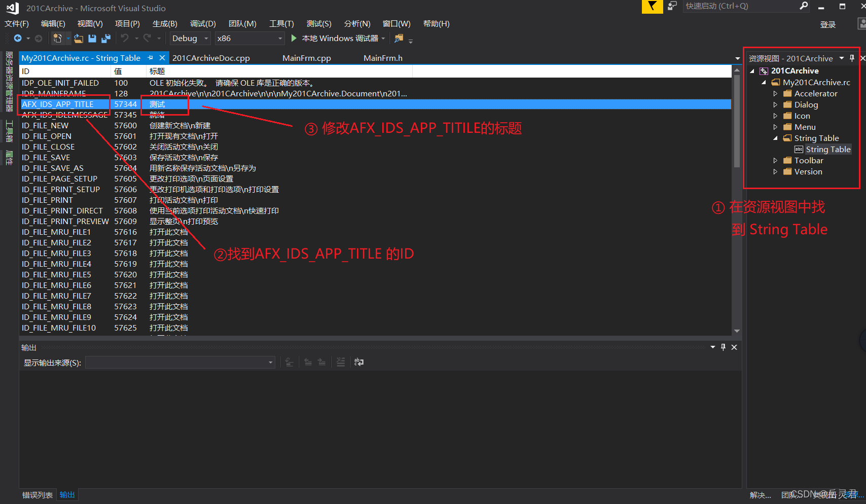This screenshot has height=504, width=866.
Task: Select the ID_FILE_SAVE_AS table row
Action: (375, 168)
